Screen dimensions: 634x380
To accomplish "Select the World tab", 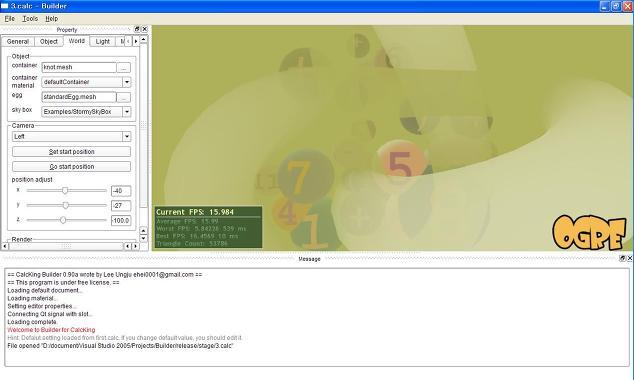I will [76, 41].
